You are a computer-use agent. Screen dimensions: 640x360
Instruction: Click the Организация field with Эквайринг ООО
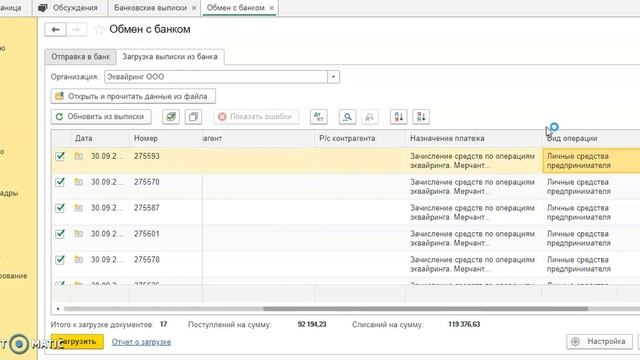click(216, 77)
